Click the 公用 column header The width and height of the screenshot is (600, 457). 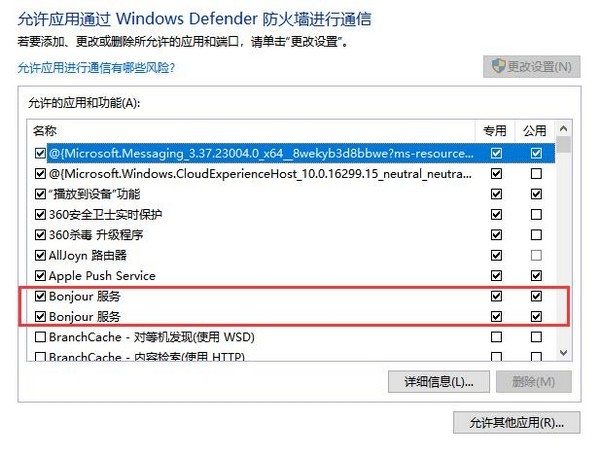[536, 130]
